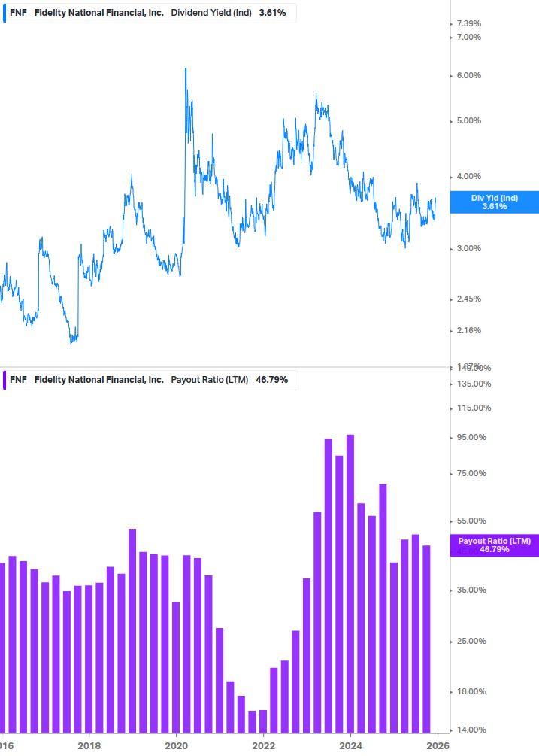Viewport: 539px width, 756px height.
Task: Click the FNF Dividend Yield legend label
Action: click(150, 13)
